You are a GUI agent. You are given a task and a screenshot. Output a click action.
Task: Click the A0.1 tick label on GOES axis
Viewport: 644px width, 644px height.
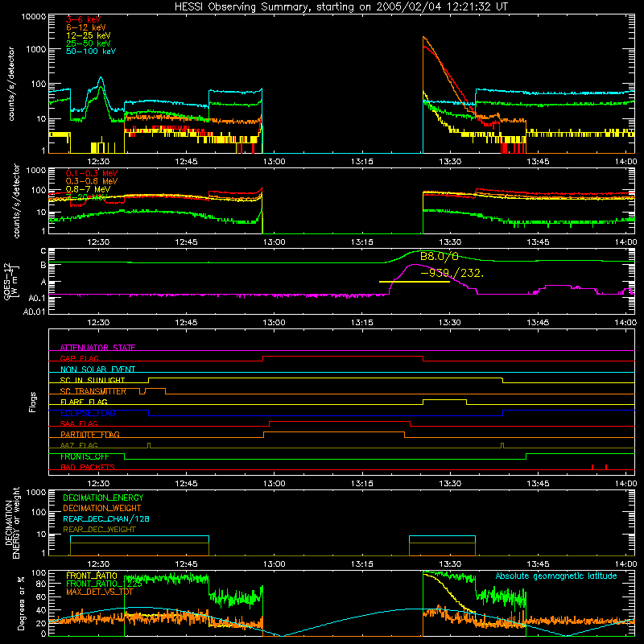coord(37,298)
